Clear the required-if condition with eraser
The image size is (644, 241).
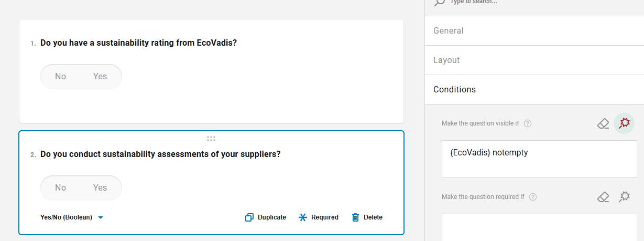(x=603, y=197)
